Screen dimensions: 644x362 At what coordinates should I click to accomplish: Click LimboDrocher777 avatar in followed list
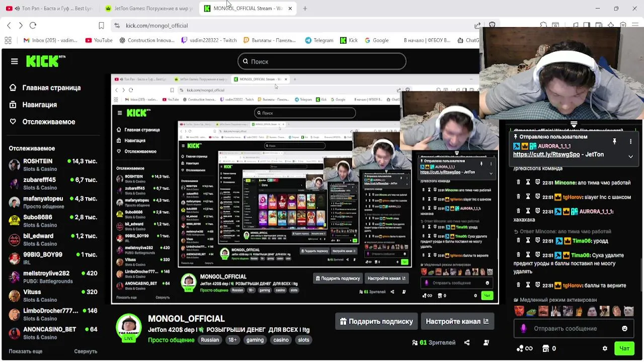(15, 314)
